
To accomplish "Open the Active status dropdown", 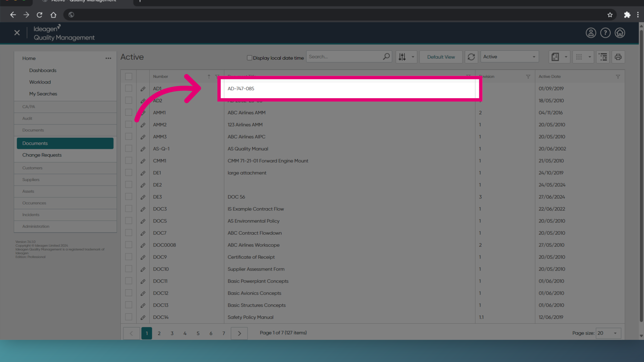I will (x=509, y=57).
